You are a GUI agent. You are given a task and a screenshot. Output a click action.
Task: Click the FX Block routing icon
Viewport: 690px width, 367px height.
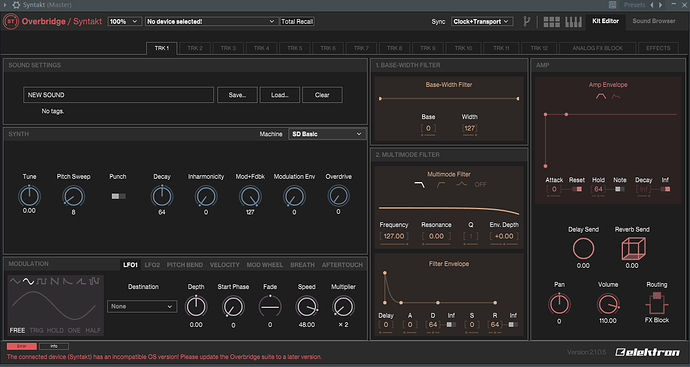tap(657, 303)
